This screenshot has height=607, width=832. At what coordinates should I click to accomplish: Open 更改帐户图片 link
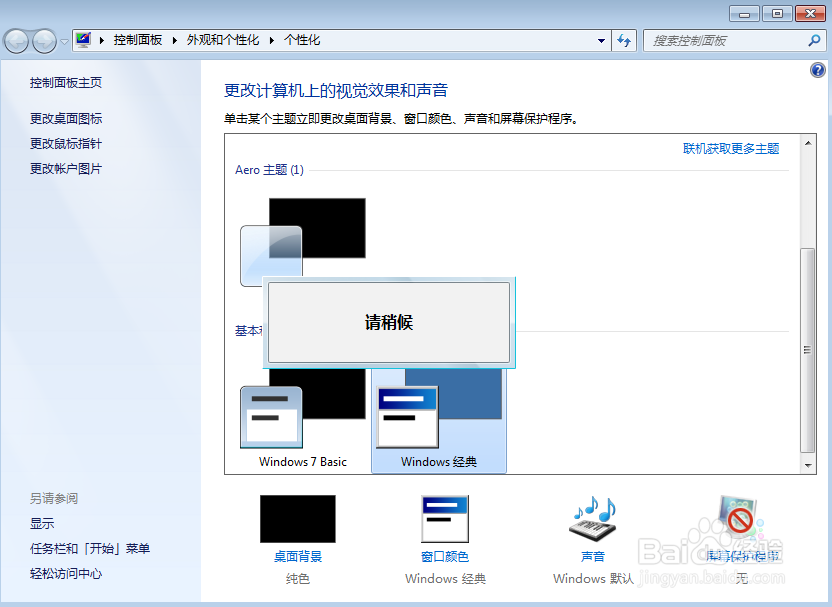pos(66,168)
